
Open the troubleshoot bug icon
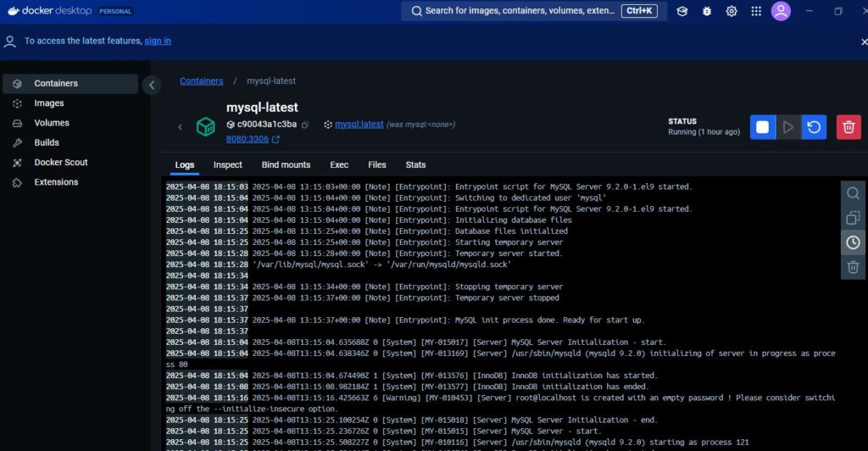(x=707, y=11)
